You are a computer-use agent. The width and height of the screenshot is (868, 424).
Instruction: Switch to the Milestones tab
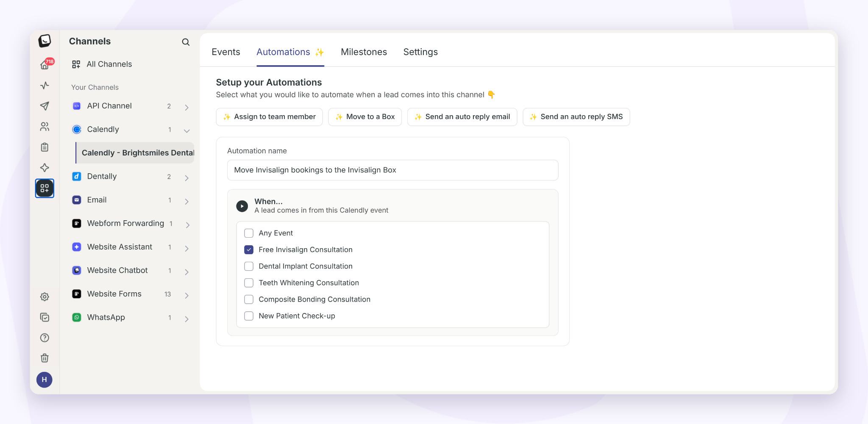coord(364,52)
